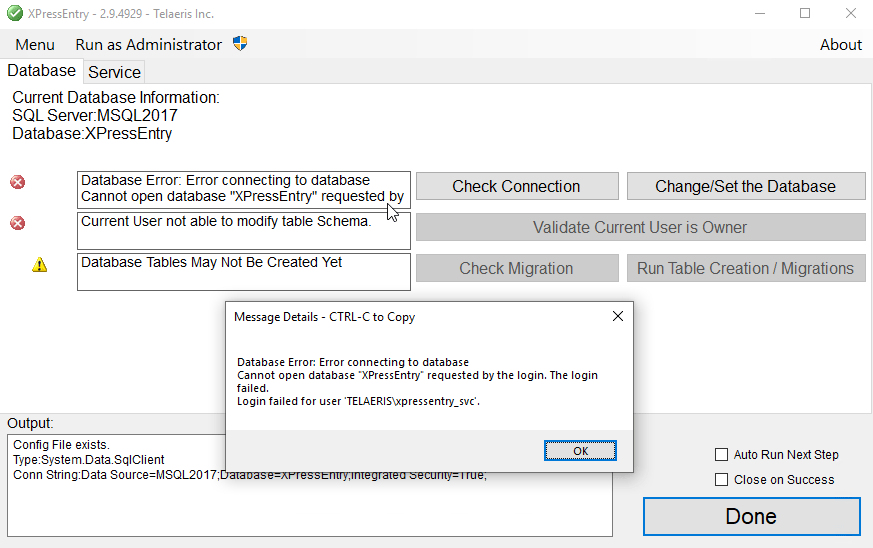Switch to the Service tab
This screenshot has width=873, height=548.
click(x=114, y=72)
